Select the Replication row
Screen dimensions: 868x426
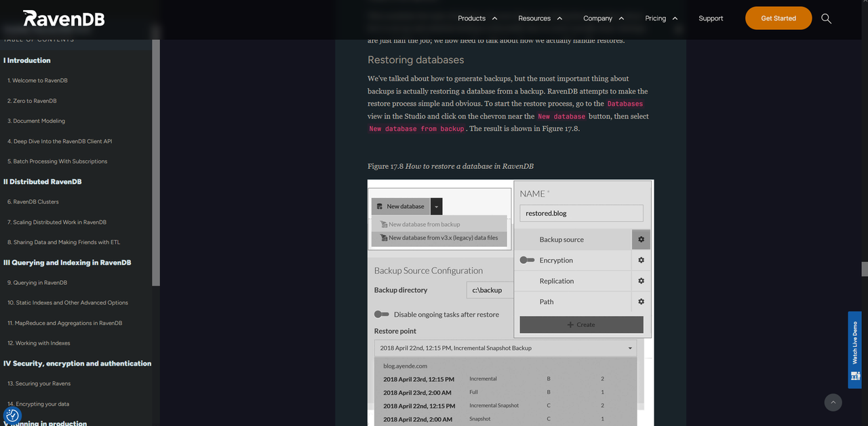[x=573, y=281]
